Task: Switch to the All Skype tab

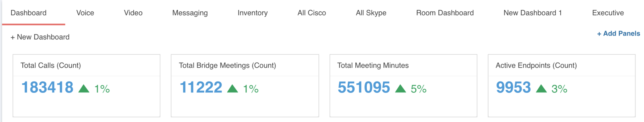Action: point(371,13)
